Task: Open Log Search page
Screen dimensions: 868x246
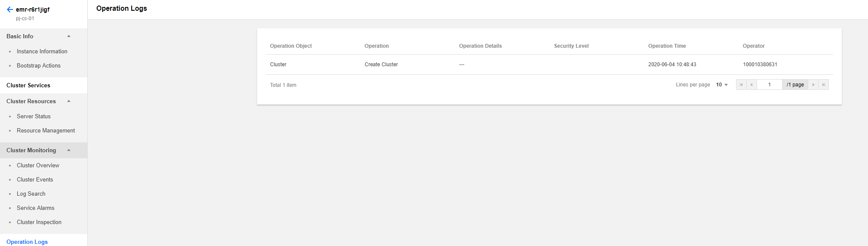Action: pos(31,194)
